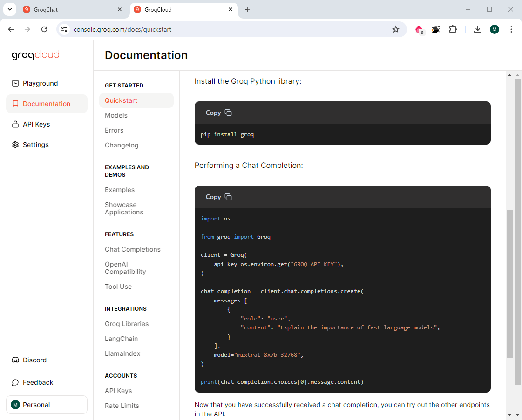522x420 pixels.
Task: Click the API Keys lock icon
Action: point(15,124)
